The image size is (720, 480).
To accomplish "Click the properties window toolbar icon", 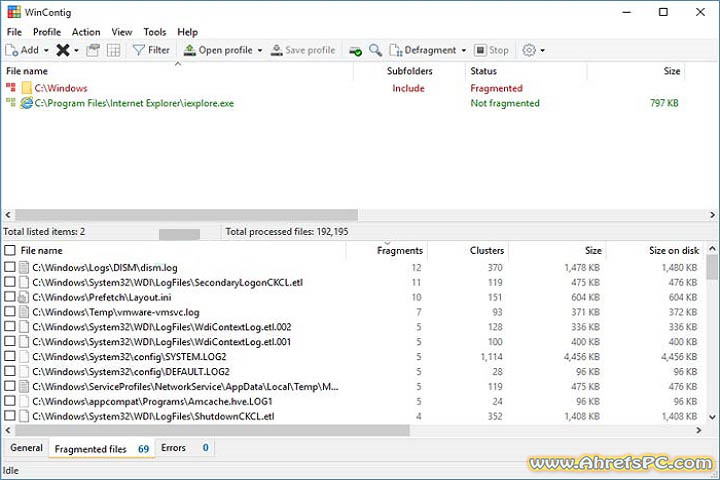I will (93, 50).
